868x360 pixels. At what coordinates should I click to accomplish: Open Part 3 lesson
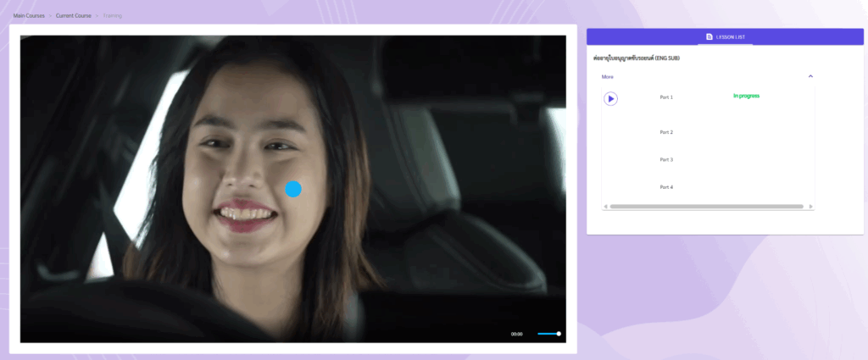tap(666, 159)
